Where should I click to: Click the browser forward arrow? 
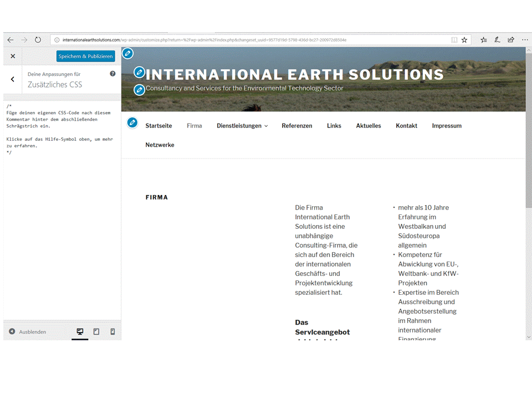(24, 40)
